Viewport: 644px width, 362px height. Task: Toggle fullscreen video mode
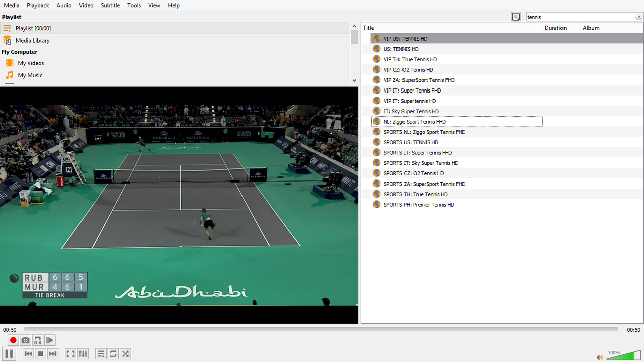click(71, 354)
